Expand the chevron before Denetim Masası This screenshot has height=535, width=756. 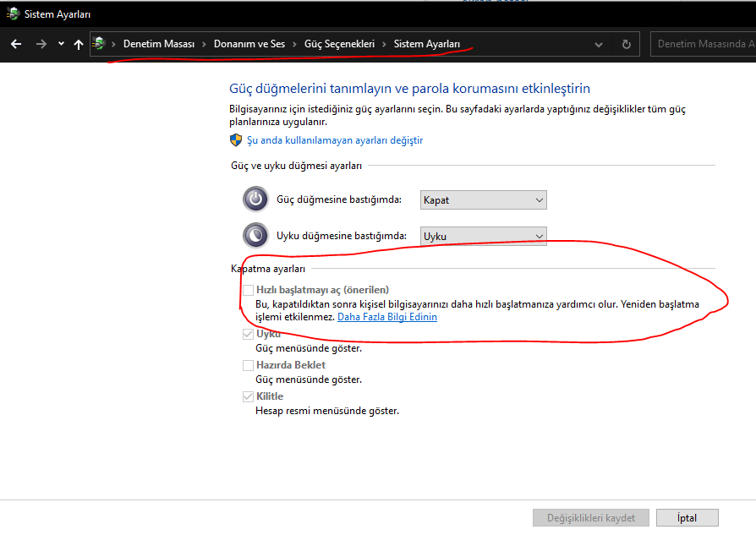click(x=114, y=44)
